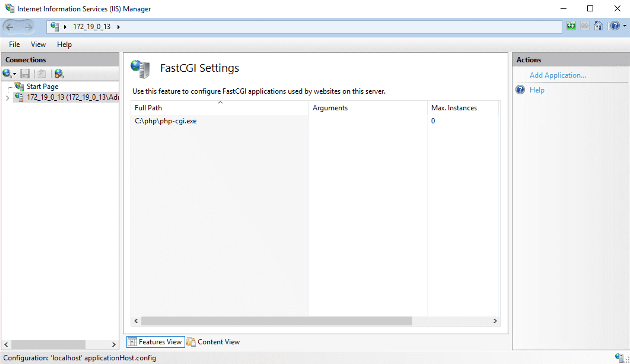This screenshot has height=364, width=630.
Task: Click the FastCGI list horizontal scrollbar thumb
Action: coord(277,321)
